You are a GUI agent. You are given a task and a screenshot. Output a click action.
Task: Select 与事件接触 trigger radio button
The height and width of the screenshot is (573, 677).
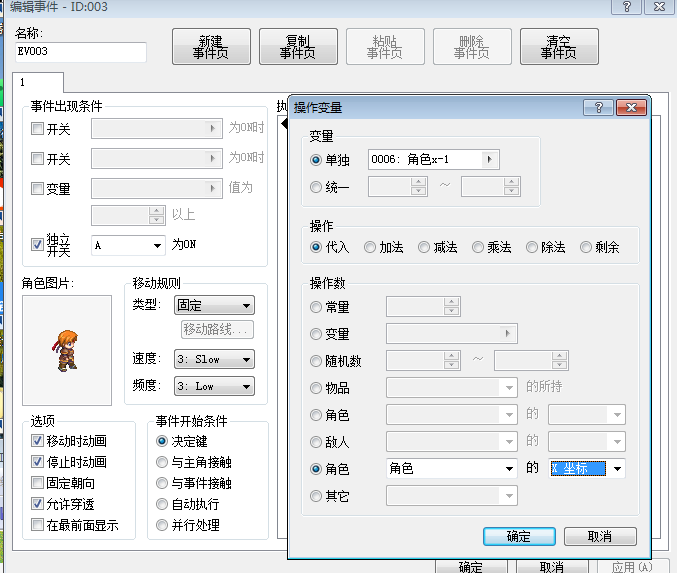pyautogui.click(x=162, y=483)
